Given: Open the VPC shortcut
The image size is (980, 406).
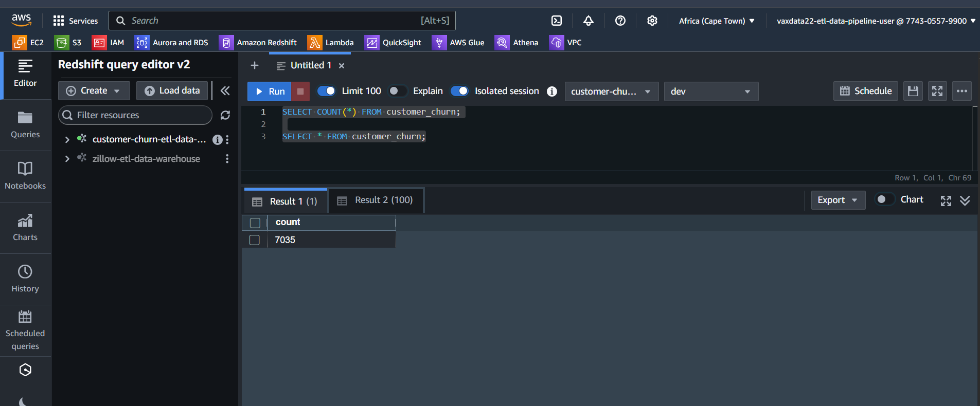Looking at the screenshot, I should click(x=565, y=42).
